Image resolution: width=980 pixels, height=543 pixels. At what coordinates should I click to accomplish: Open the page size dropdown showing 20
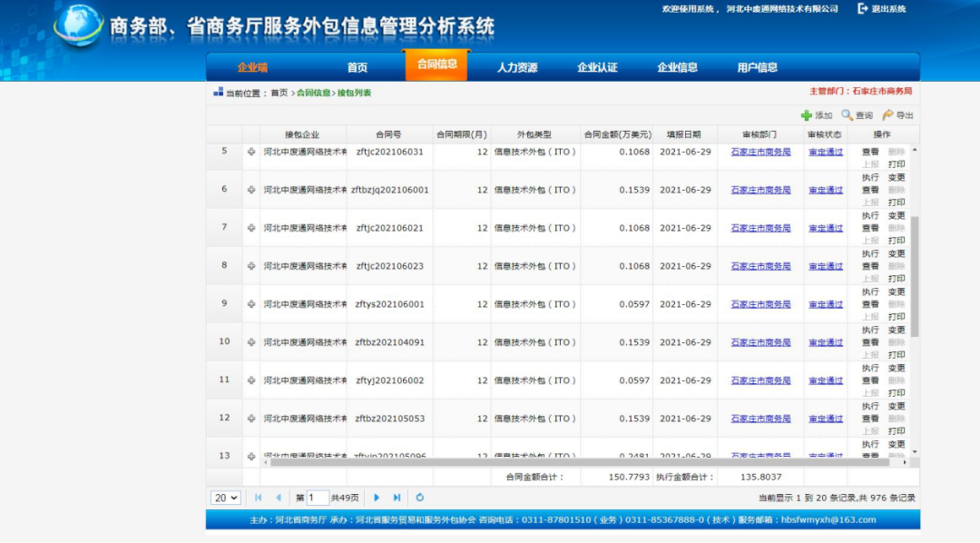tap(225, 498)
